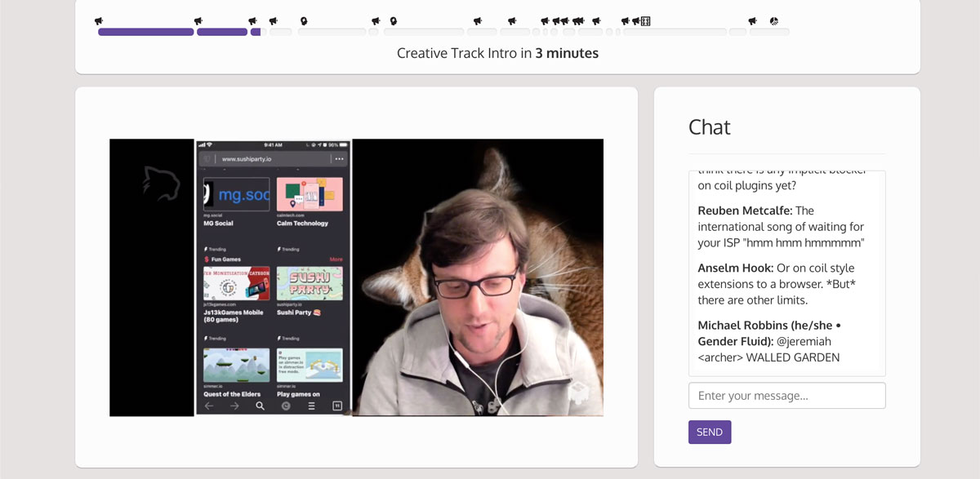Click the first megaphone marker on the schedule timeline
Viewport: 980px width, 479px height.
pyautogui.click(x=99, y=21)
